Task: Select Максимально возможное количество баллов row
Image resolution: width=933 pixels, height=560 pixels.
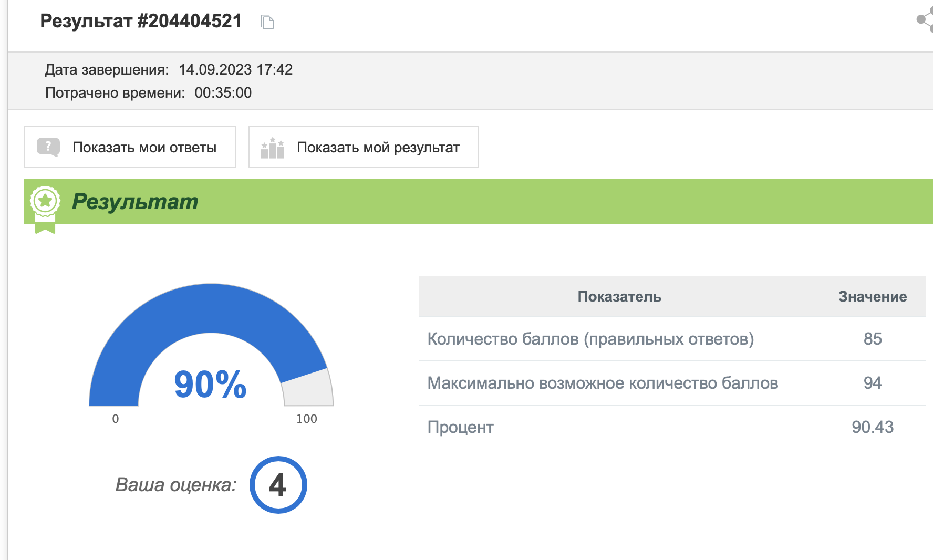Action: coord(603,383)
